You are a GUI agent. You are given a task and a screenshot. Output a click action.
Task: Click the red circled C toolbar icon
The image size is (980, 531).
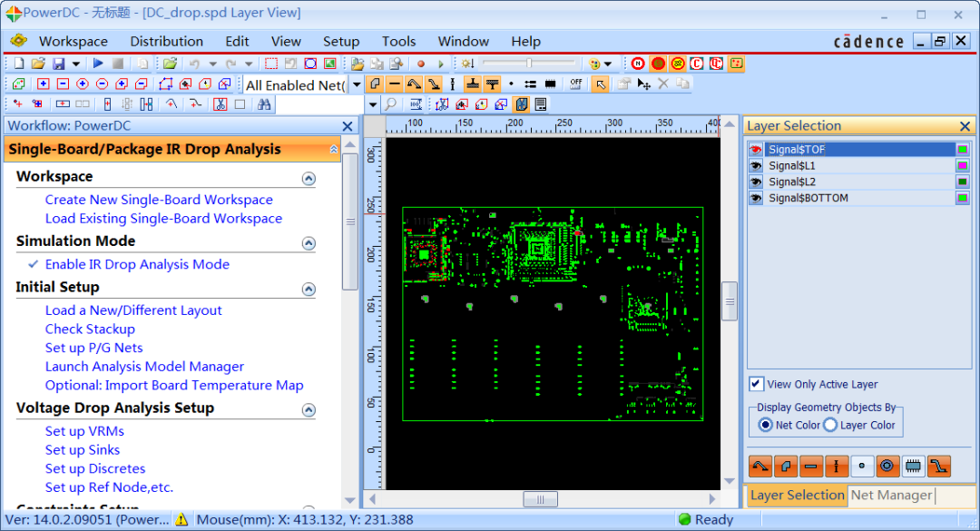point(697,64)
